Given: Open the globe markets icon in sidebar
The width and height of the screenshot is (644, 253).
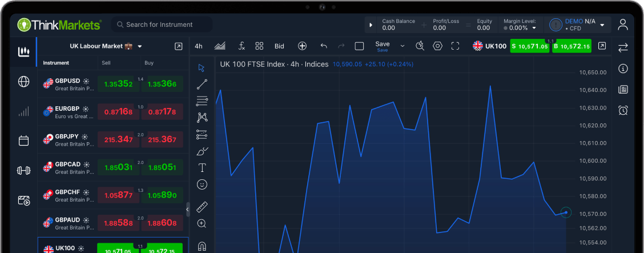Looking at the screenshot, I should 23,82.
